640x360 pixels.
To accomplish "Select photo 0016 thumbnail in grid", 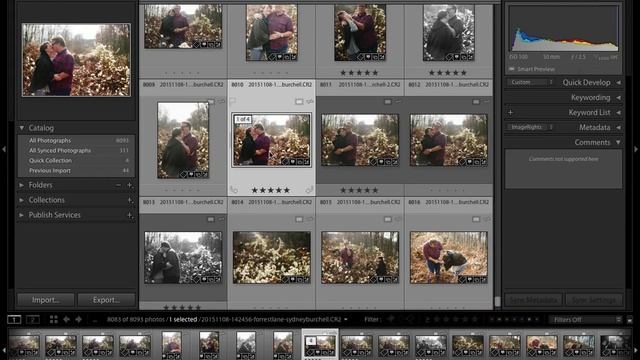I will 449,258.
